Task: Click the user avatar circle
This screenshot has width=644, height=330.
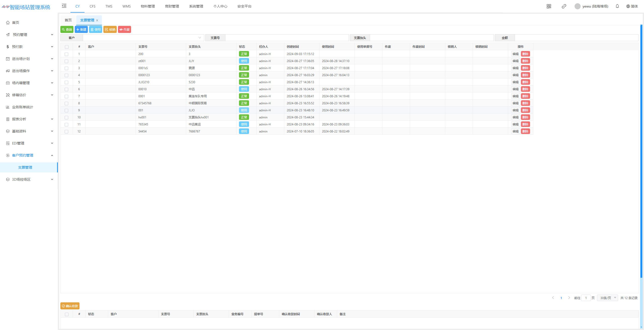Action: pyautogui.click(x=577, y=6)
